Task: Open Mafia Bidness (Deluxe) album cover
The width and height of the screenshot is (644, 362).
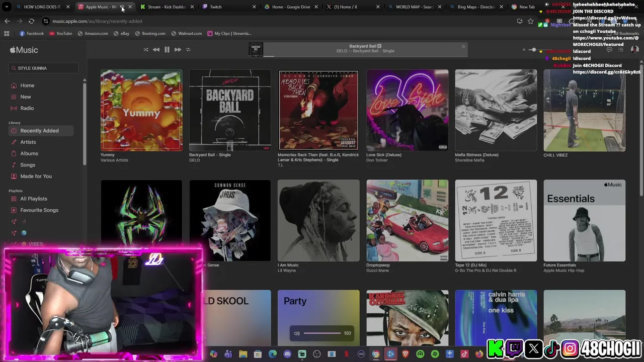Action: (x=496, y=110)
